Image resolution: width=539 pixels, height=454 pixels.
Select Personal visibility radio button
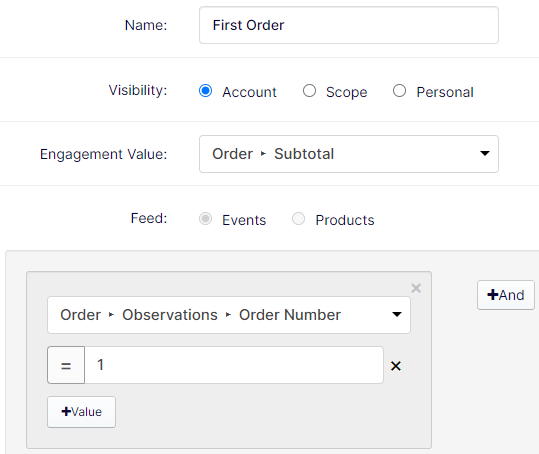coord(399,91)
